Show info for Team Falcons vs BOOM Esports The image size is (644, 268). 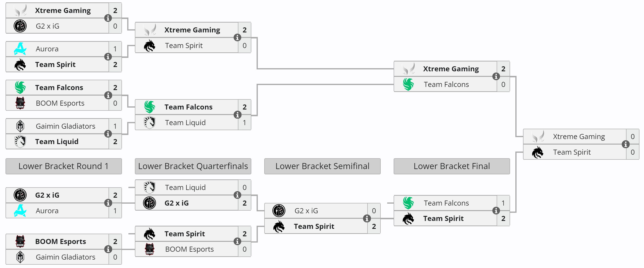click(108, 95)
